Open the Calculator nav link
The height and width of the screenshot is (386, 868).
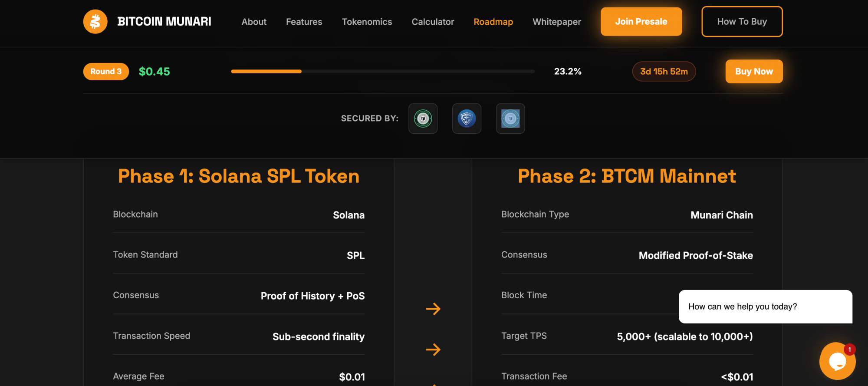pyautogui.click(x=433, y=22)
